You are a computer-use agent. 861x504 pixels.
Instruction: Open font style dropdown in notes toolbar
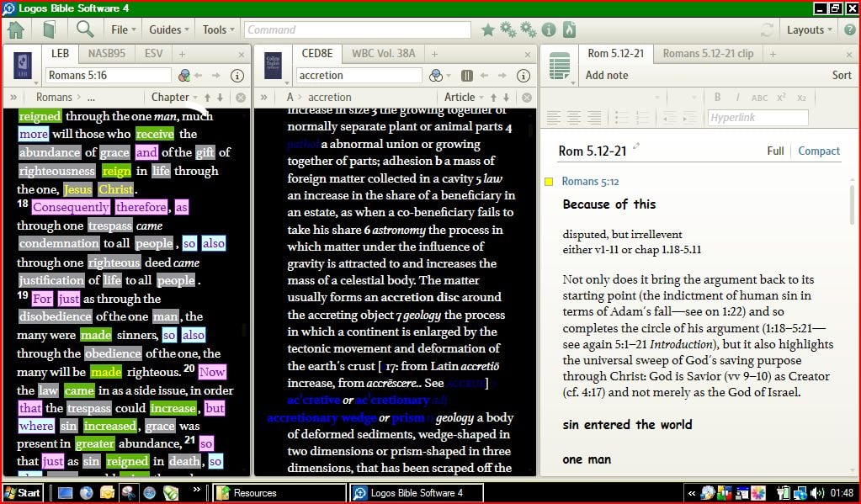[656, 97]
